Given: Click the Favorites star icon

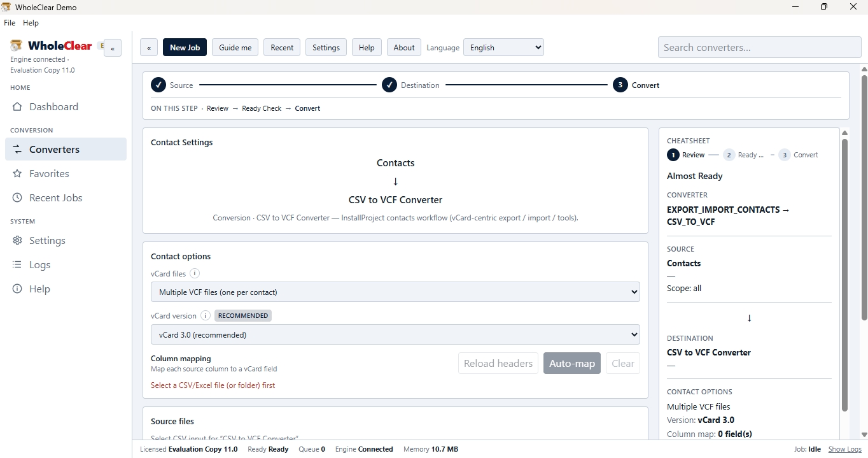Looking at the screenshot, I should [17, 174].
